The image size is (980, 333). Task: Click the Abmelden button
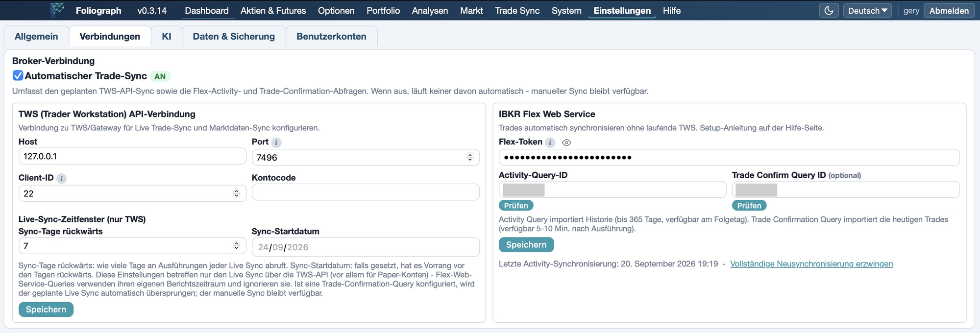949,10
